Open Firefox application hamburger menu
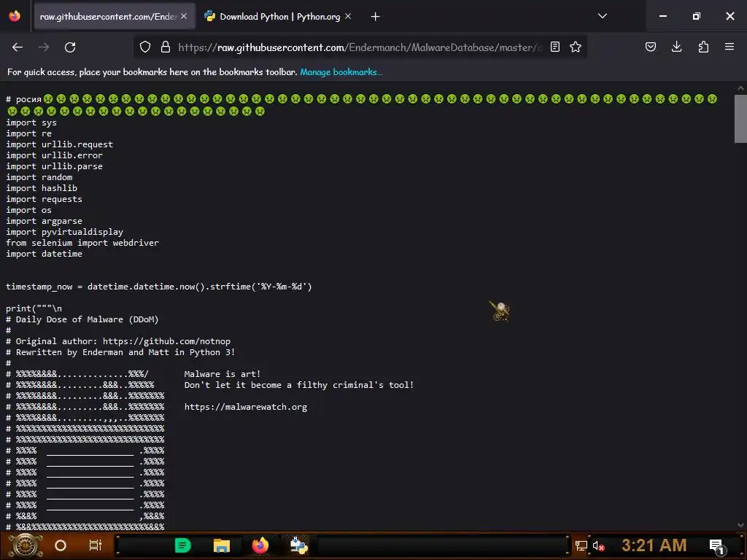 tap(729, 47)
